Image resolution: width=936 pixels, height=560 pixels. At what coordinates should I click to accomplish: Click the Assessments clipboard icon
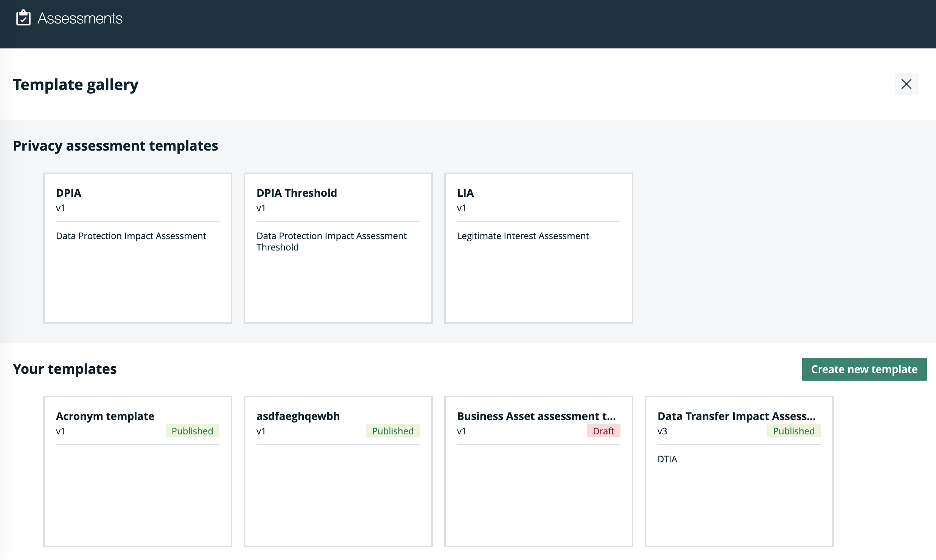point(23,18)
